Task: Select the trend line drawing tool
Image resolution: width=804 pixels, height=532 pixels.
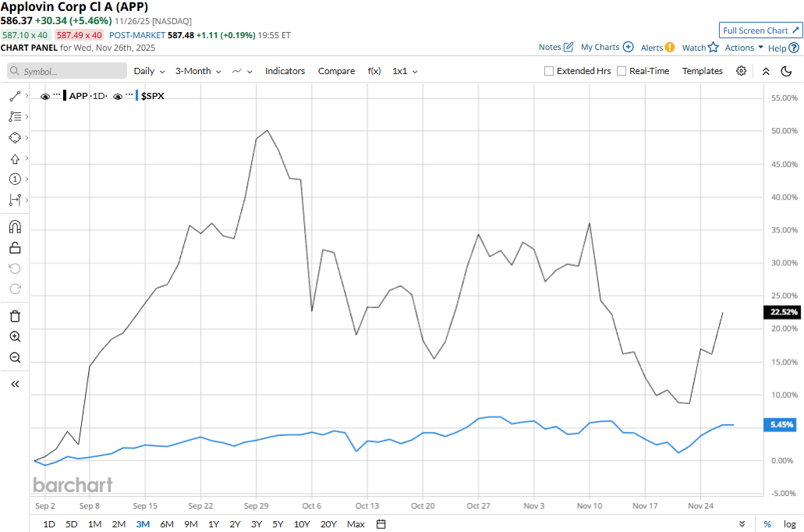Action: click(x=15, y=96)
